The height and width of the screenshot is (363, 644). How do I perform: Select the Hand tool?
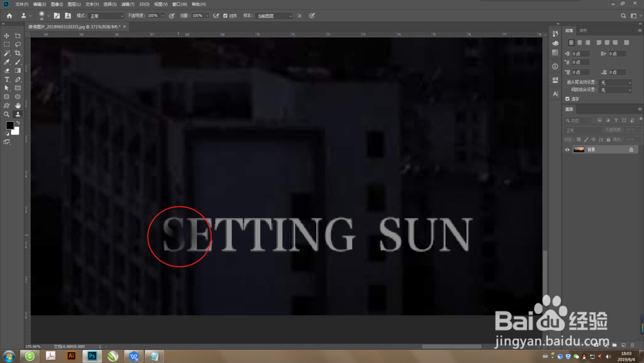[x=17, y=106]
